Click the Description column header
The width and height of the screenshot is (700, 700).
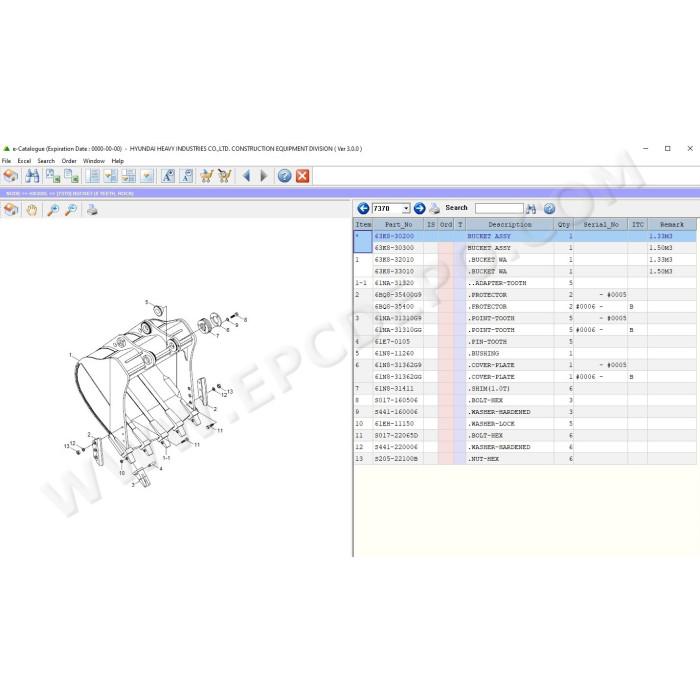[510, 225]
